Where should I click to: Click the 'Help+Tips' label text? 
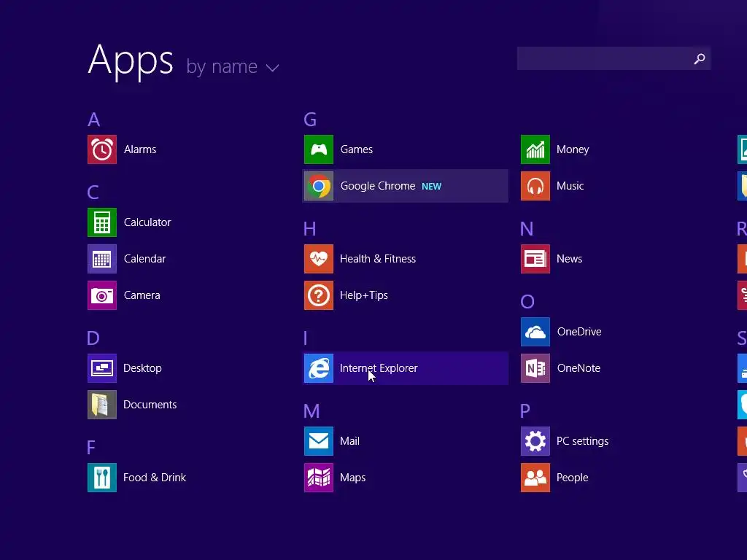[363, 295]
